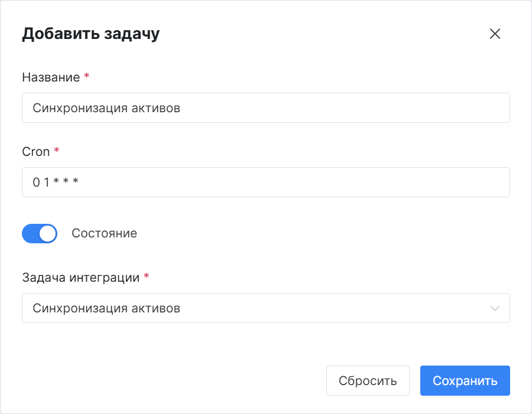Click the red asterisk beside Задача интеграции
532x414 pixels.
146,275
